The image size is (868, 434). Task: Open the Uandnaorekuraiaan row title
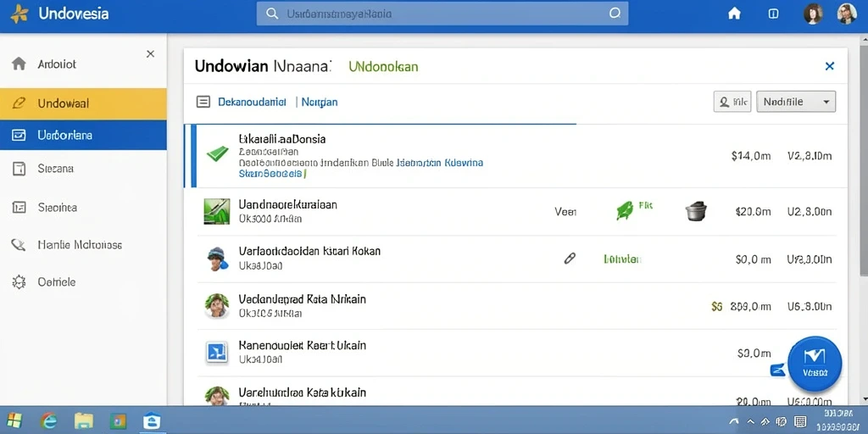pyautogui.click(x=288, y=204)
